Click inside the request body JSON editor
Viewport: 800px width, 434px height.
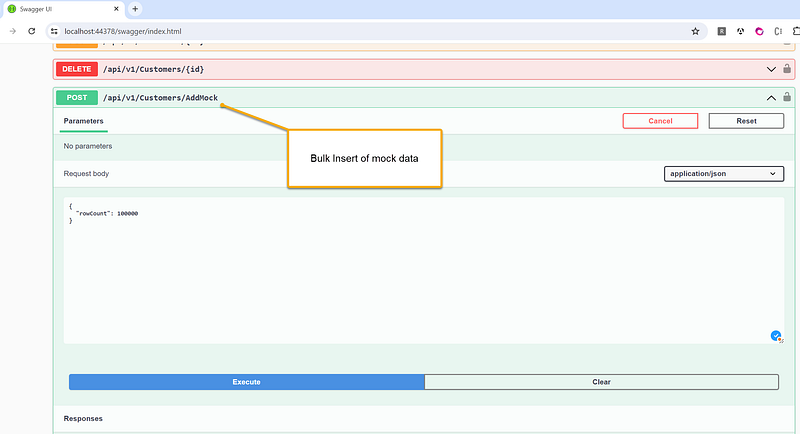pyautogui.click(x=423, y=270)
